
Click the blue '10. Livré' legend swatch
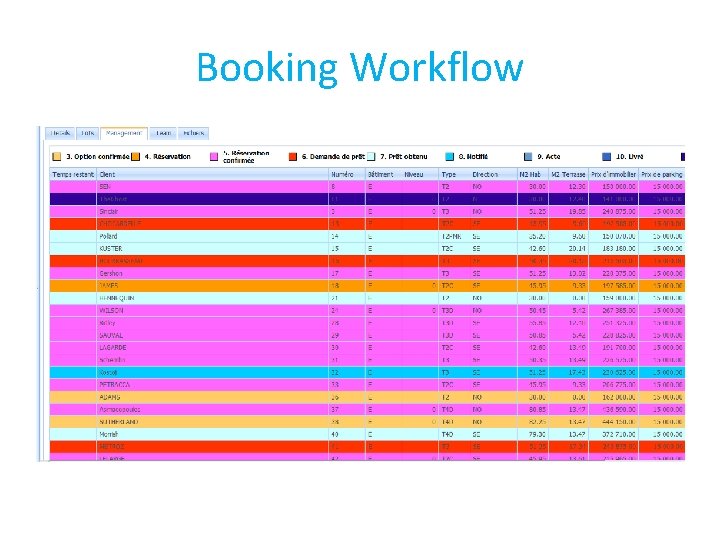607,157
